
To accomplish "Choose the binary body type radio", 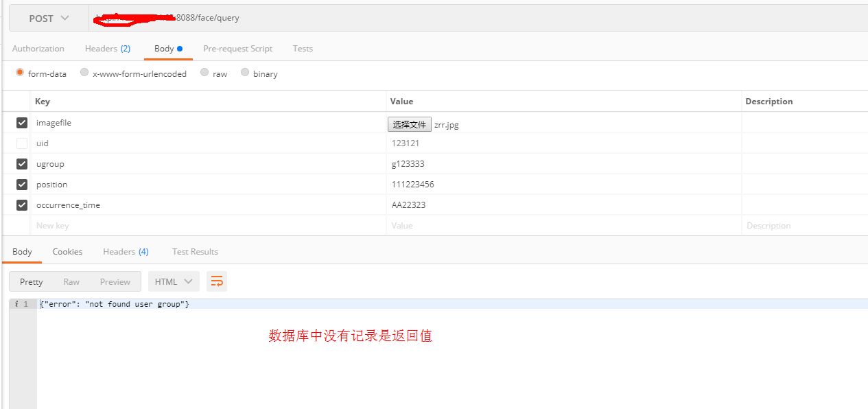I will point(245,73).
